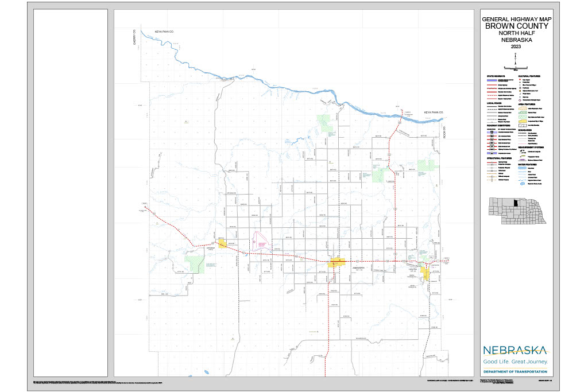Click the GENERAL HIGHWAY MAP title text
This screenshot has width=588, height=392.
click(x=516, y=19)
